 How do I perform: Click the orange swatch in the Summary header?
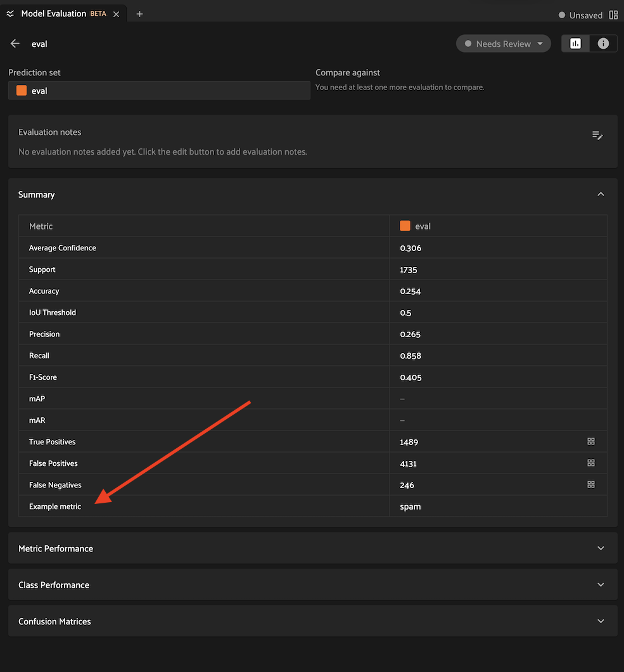click(405, 226)
